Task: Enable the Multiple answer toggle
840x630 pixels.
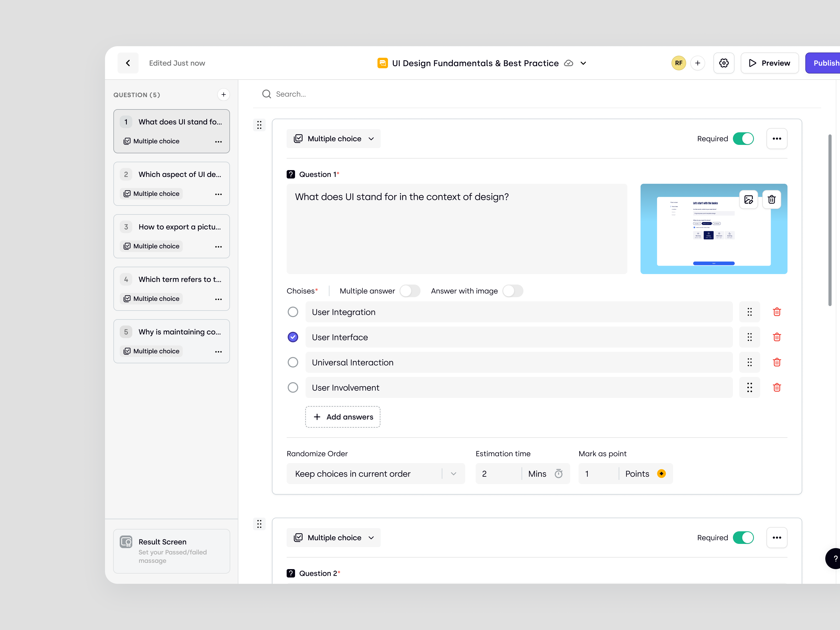Action: tap(410, 291)
